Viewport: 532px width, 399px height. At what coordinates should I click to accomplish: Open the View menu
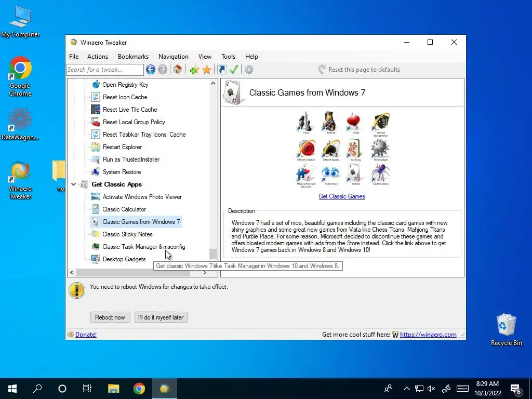[x=205, y=57]
